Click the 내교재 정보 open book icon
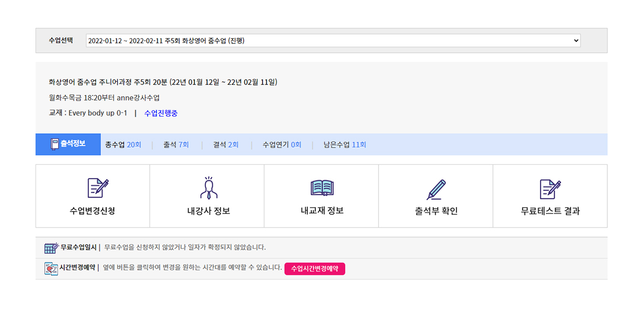Screen dimensions: 644x322 pos(322,188)
